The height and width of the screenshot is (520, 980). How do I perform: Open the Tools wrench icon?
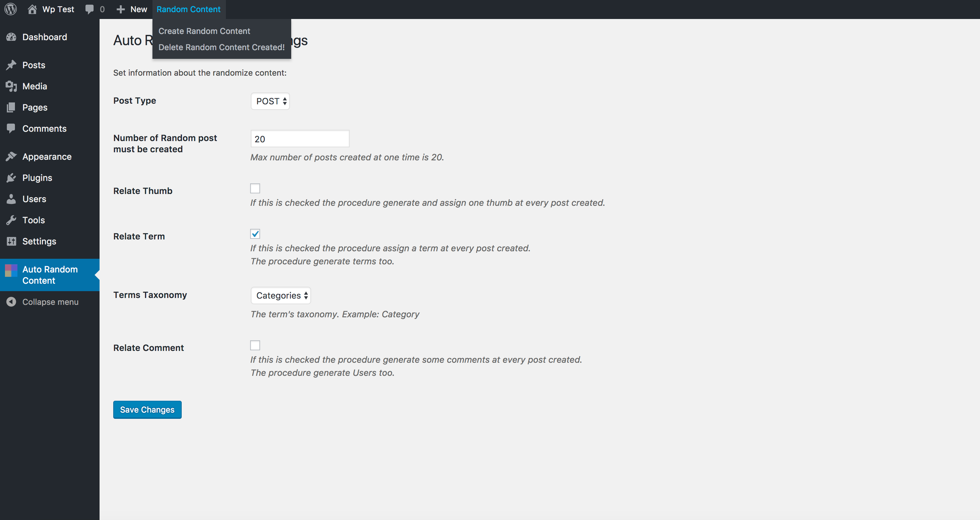(12, 220)
